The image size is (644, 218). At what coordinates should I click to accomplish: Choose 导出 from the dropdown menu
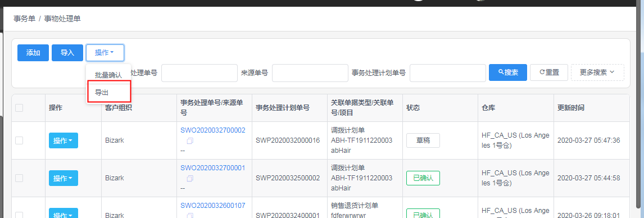pos(108,92)
